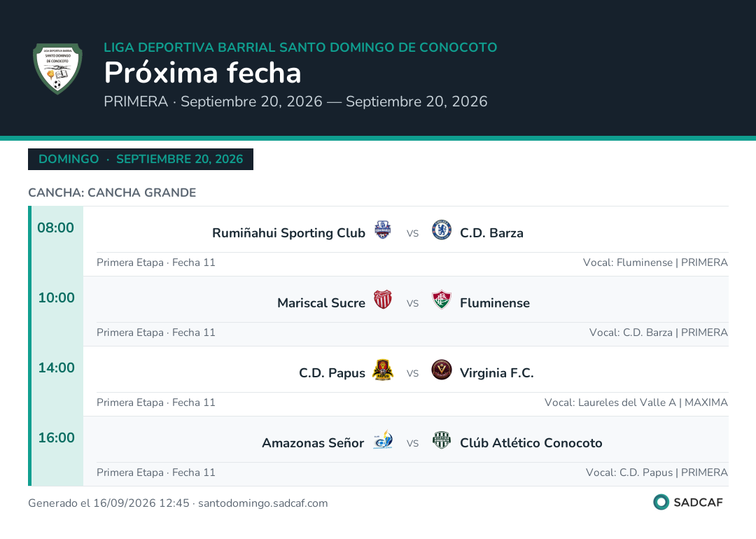756x539 pixels.
Task: Click the league name header text
Action: pyautogui.click(x=300, y=47)
